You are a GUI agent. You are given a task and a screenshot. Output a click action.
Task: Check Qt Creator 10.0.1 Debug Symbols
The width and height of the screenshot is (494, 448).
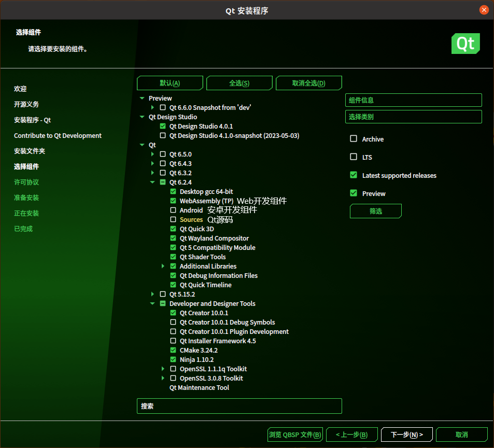(173, 322)
